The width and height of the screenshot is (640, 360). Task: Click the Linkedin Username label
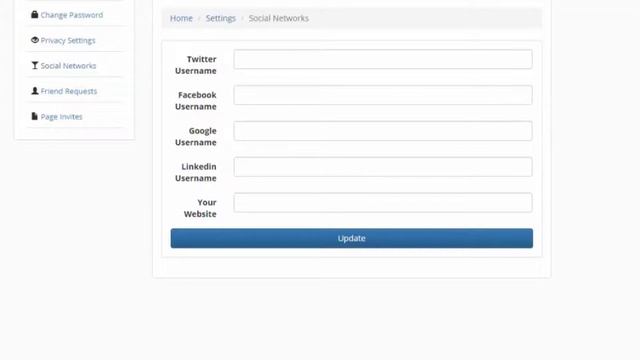(x=196, y=172)
